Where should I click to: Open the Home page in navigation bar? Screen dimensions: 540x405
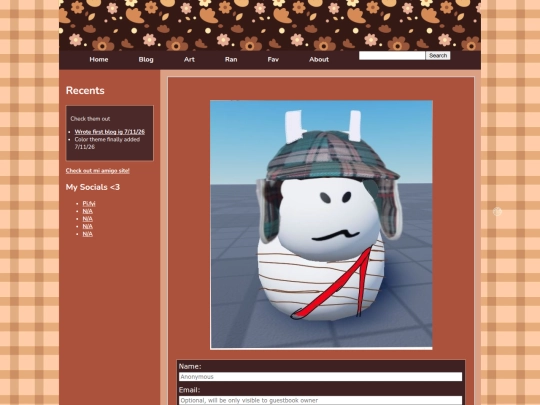click(99, 60)
